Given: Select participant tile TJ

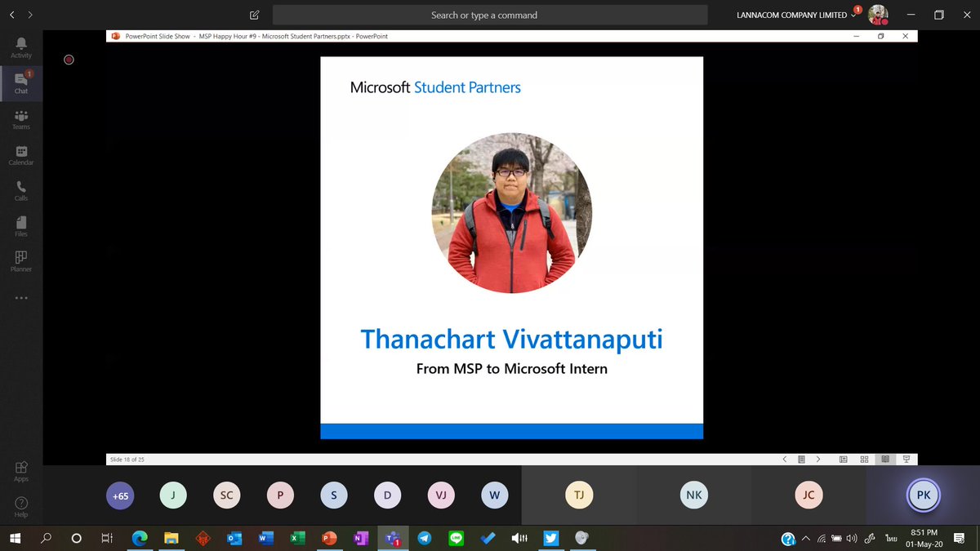Looking at the screenshot, I should pyautogui.click(x=578, y=495).
